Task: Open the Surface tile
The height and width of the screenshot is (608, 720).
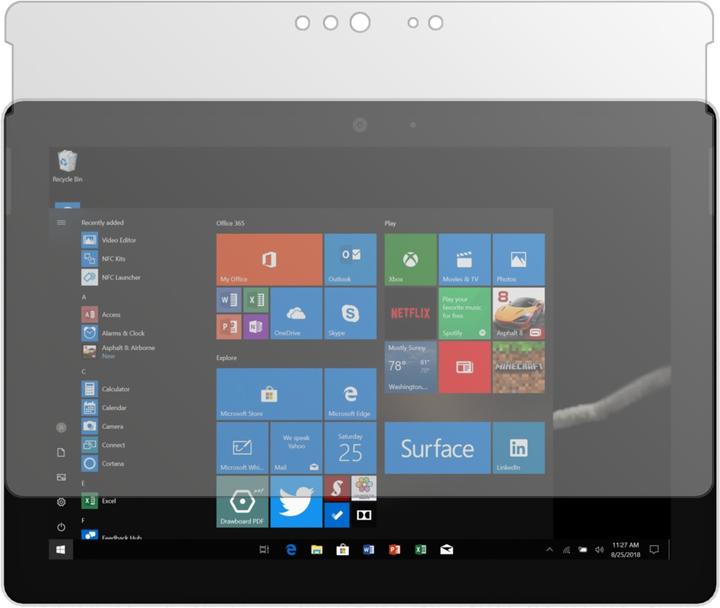Action: [438, 448]
